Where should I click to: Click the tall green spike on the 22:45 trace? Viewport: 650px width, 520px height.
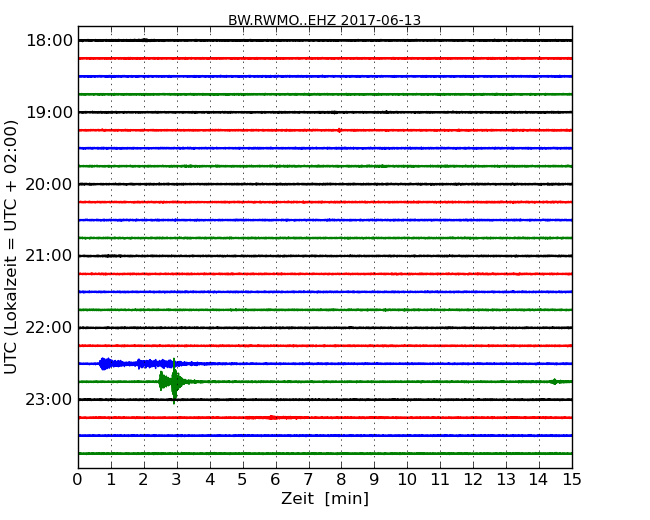[x=175, y=381]
